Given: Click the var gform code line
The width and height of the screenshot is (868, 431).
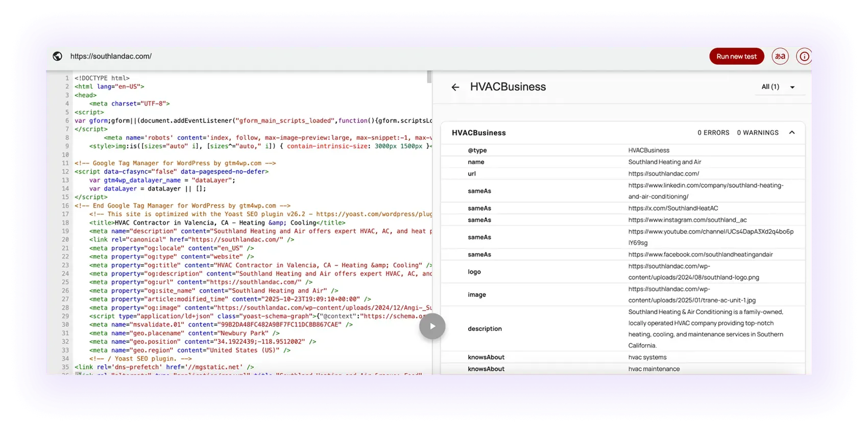Looking at the screenshot, I should click(x=253, y=121).
